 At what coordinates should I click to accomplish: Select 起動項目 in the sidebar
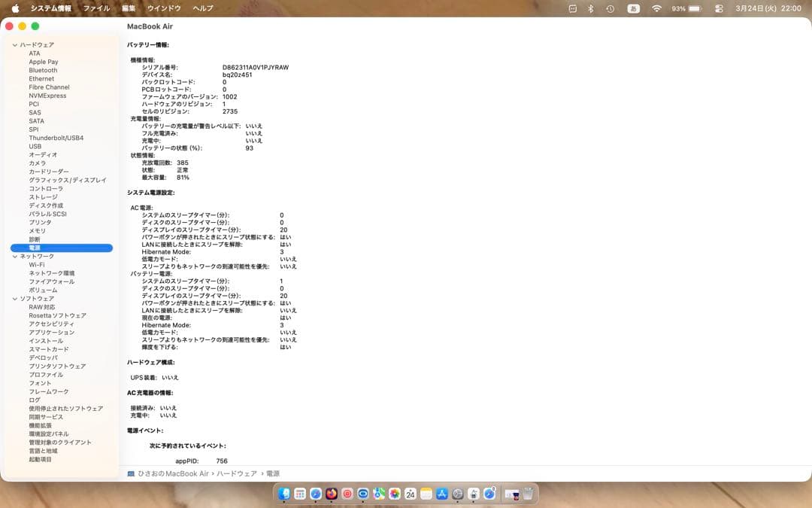point(40,460)
